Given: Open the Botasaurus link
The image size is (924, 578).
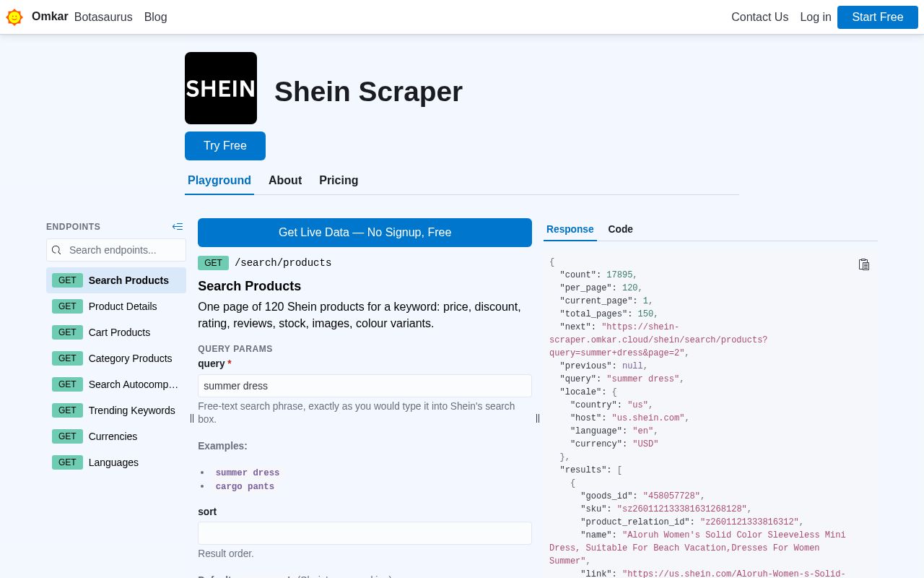Looking at the screenshot, I should click(x=103, y=17).
